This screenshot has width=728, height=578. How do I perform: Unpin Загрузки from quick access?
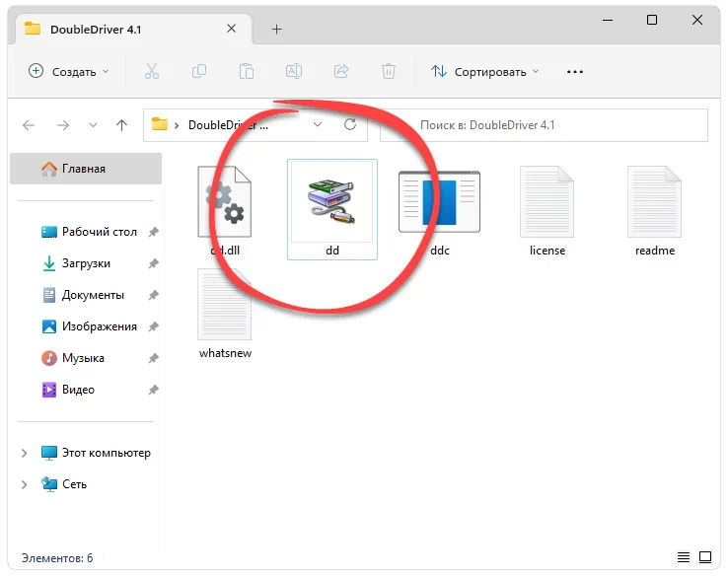click(154, 263)
